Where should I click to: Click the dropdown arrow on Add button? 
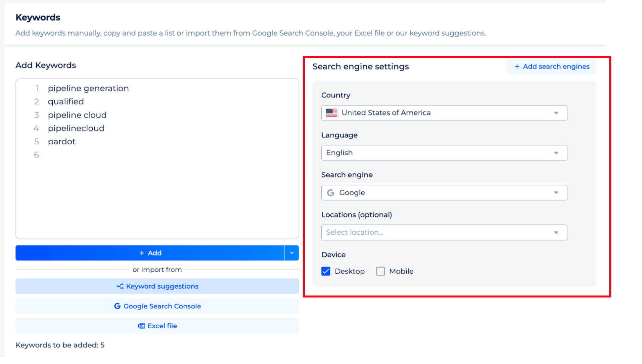291,253
